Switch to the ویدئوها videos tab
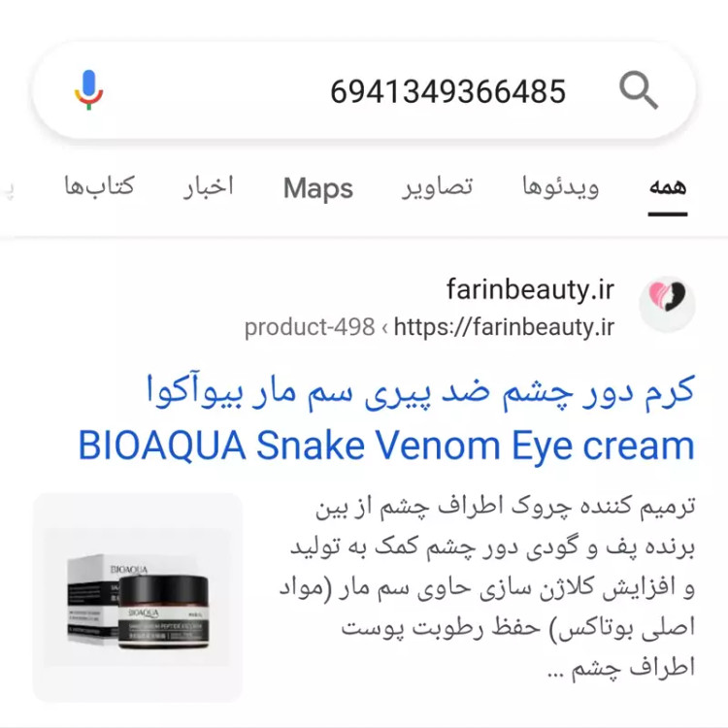Image resolution: width=728 pixels, height=728 pixels. point(560,187)
